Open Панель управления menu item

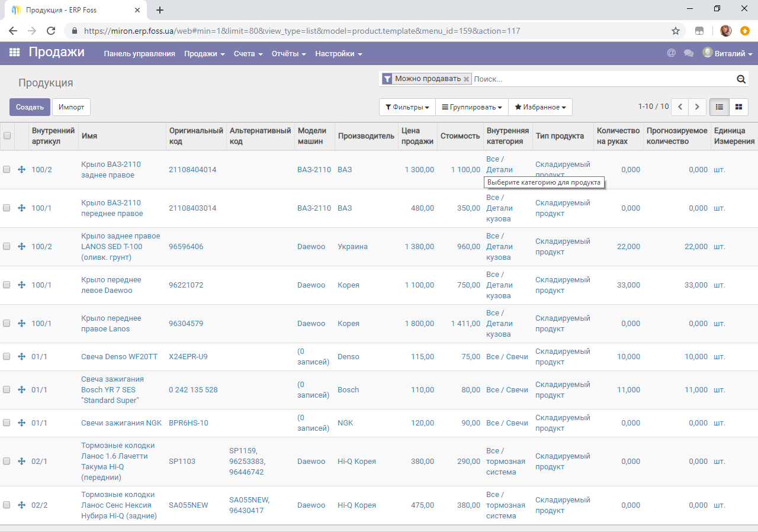tap(140, 53)
